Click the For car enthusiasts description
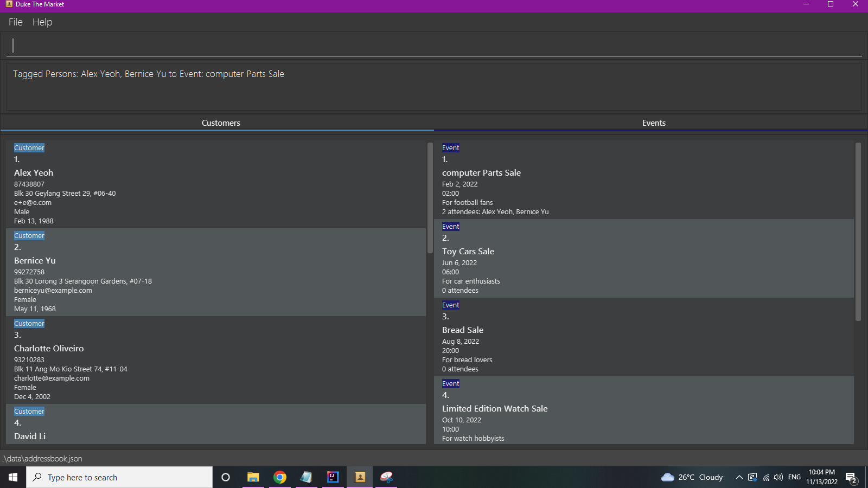This screenshot has height=488, width=868. tap(471, 281)
